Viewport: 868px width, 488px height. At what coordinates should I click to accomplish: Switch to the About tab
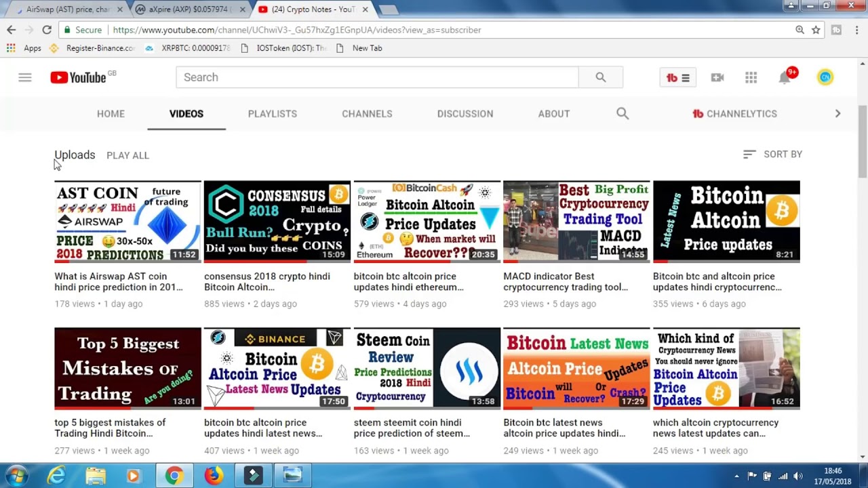(554, 114)
